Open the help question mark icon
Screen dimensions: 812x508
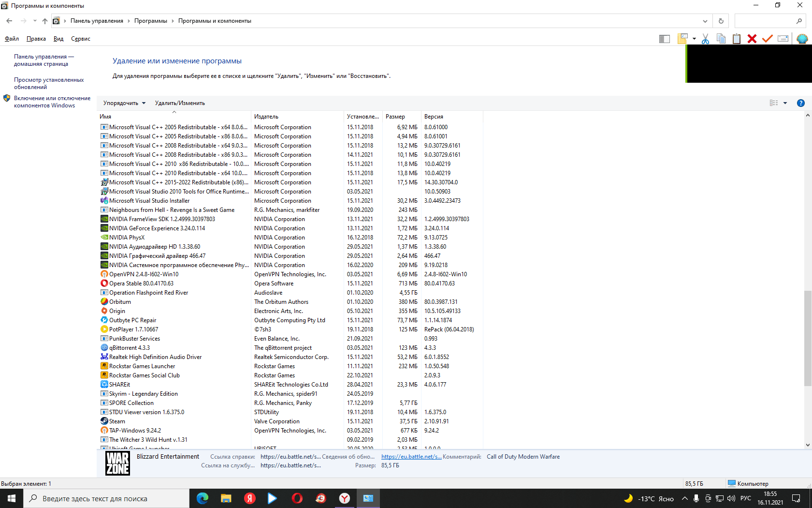click(x=800, y=103)
